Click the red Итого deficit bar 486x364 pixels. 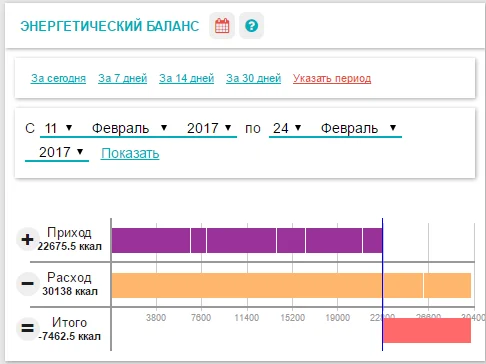point(427,330)
